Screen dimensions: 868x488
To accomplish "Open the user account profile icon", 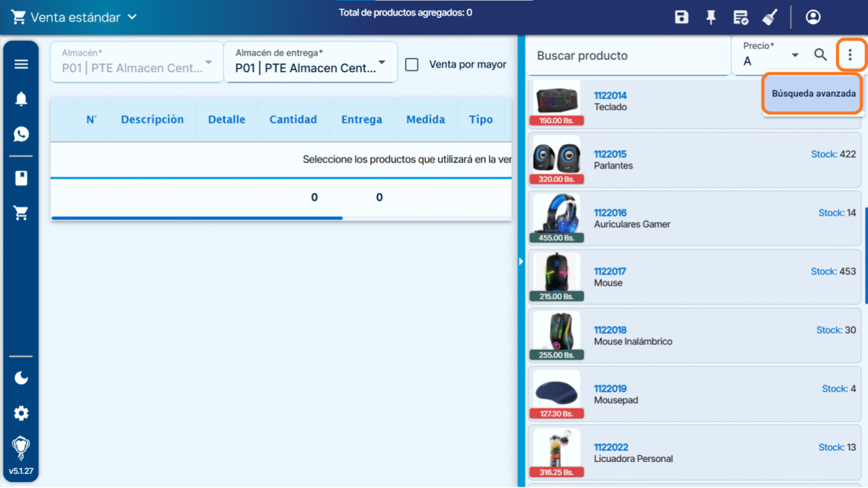I will coord(813,17).
